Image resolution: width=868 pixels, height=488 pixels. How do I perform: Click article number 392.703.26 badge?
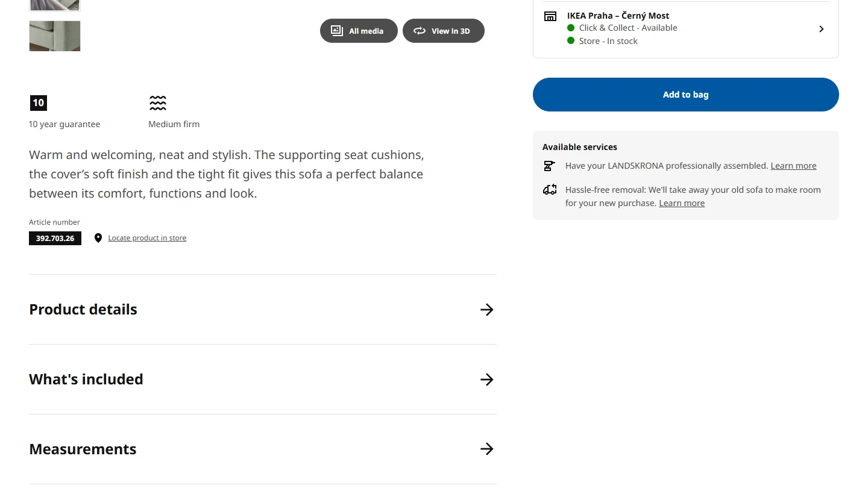(x=55, y=239)
